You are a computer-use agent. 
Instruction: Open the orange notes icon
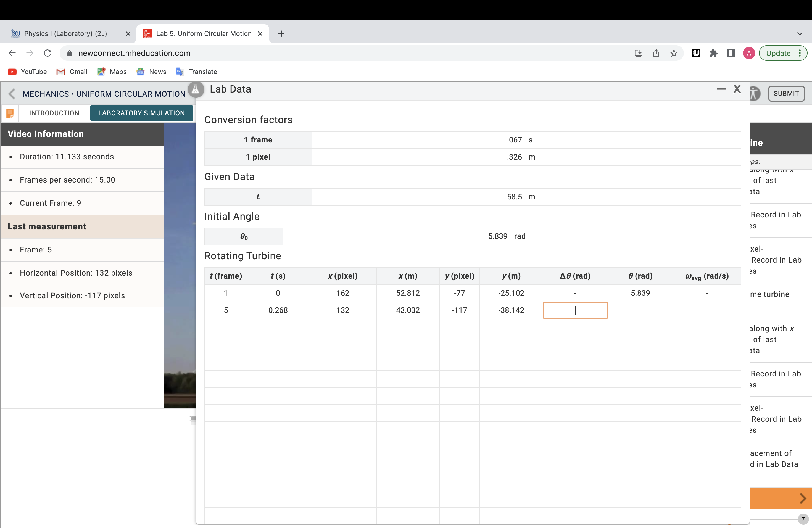click(x=10, y=113)
